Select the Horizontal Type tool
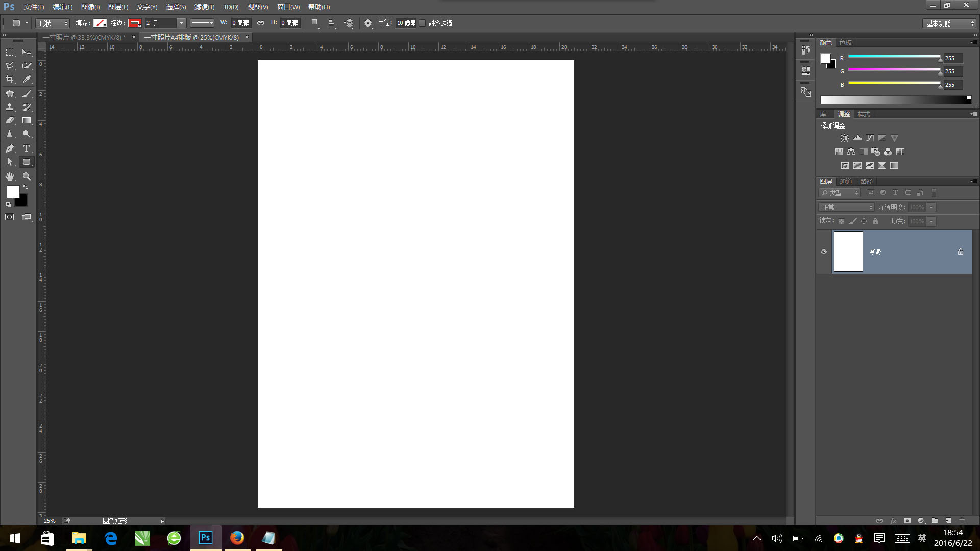 tap(27, 148)
